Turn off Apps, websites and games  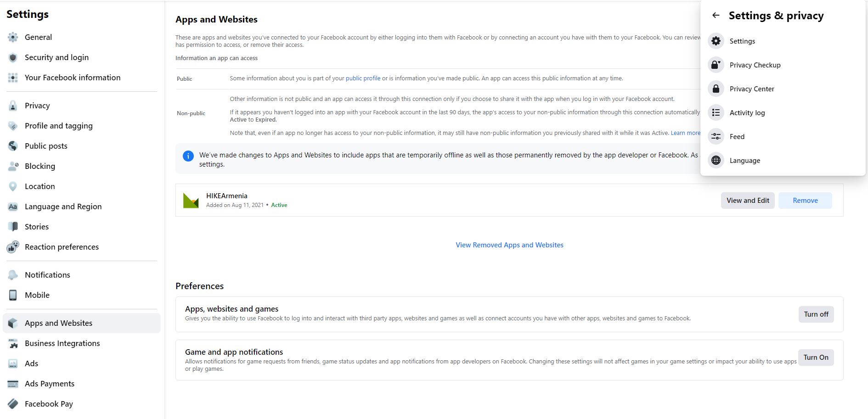tap(816, 314)
